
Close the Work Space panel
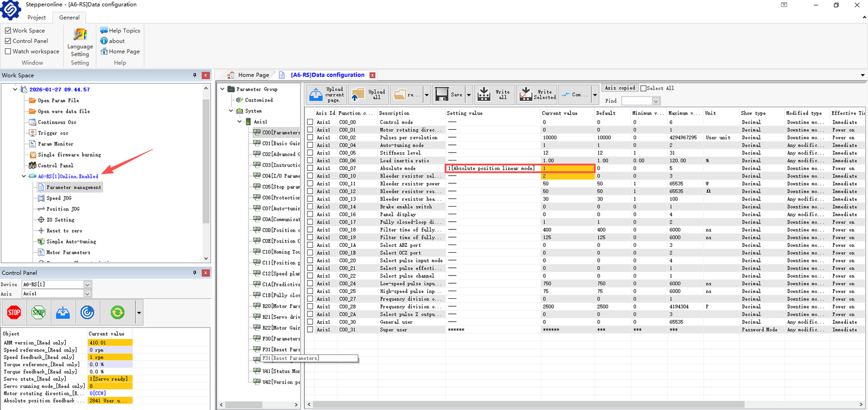coord(206,75)
